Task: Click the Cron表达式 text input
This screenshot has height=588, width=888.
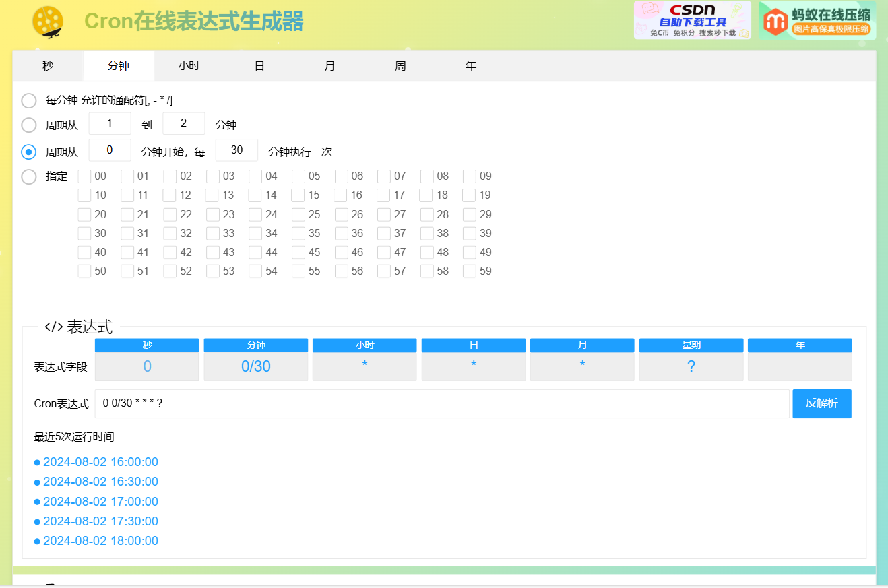Action: (442, 404)
